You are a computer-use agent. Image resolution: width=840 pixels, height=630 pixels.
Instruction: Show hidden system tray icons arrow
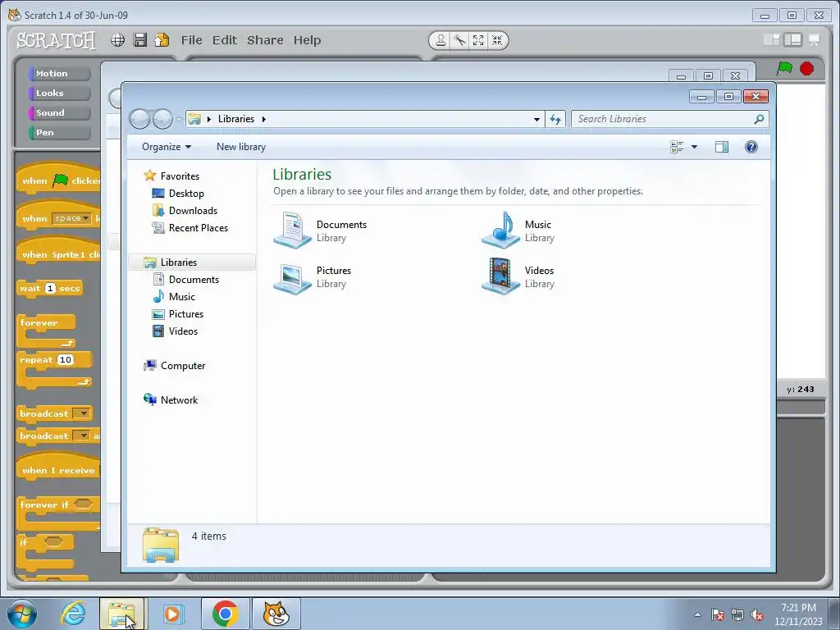tap(697, 614)
